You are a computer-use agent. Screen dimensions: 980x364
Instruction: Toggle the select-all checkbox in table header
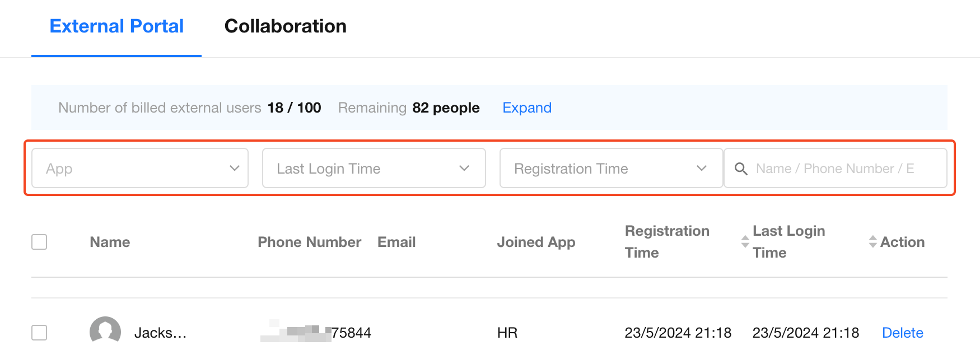tap(39, 242)
